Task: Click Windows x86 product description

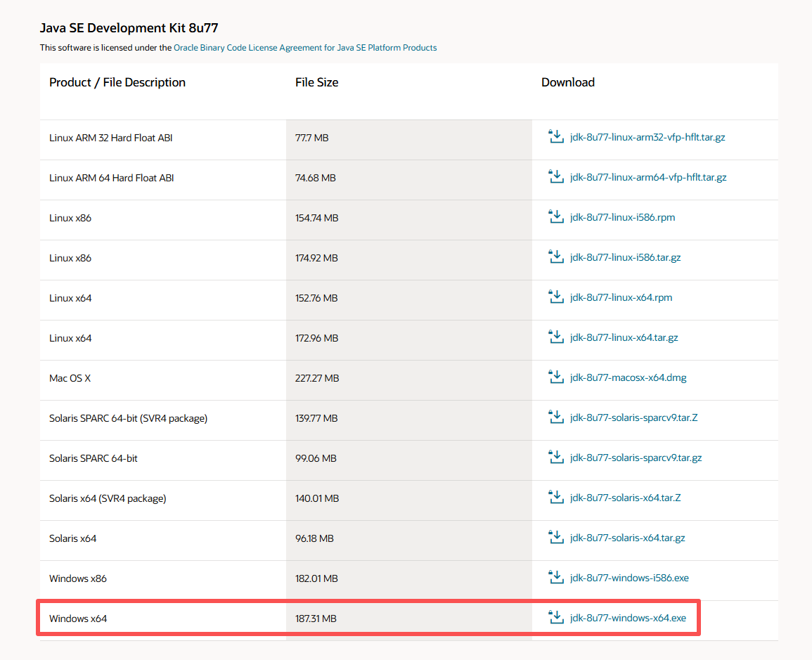Action: pyautogui.click(x=77, y=578)
